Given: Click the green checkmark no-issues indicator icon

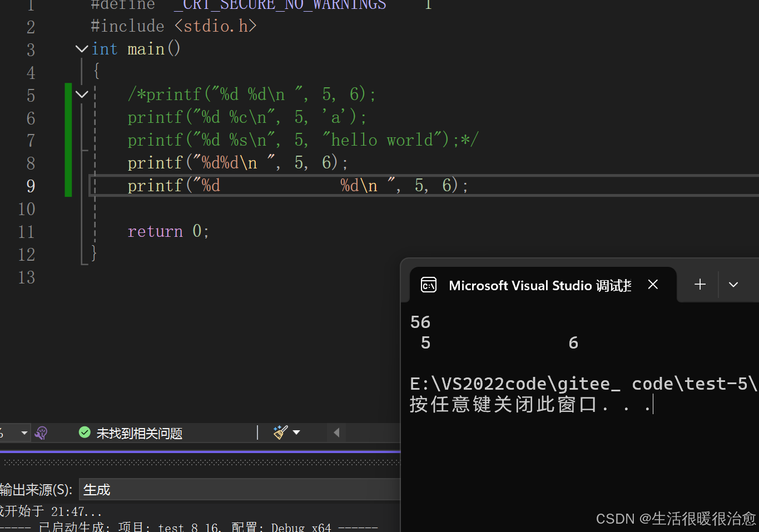Looking at the screenshot, I should 85,432.
